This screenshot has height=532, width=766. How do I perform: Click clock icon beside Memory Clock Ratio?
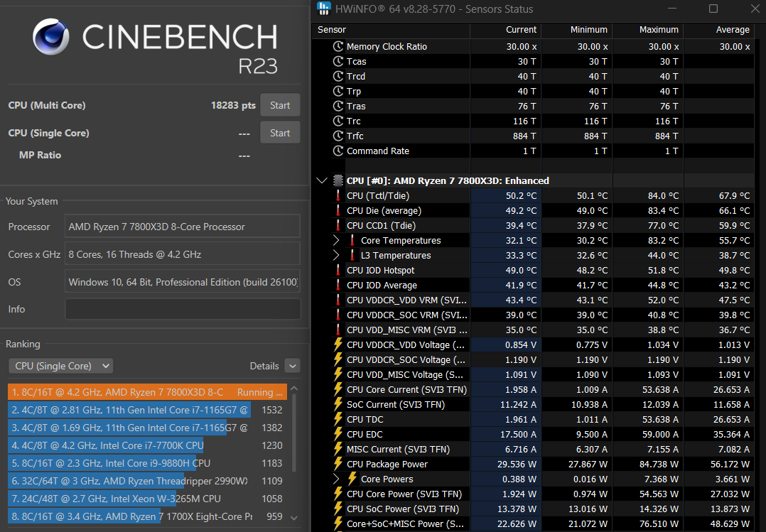tap(338, 46)
